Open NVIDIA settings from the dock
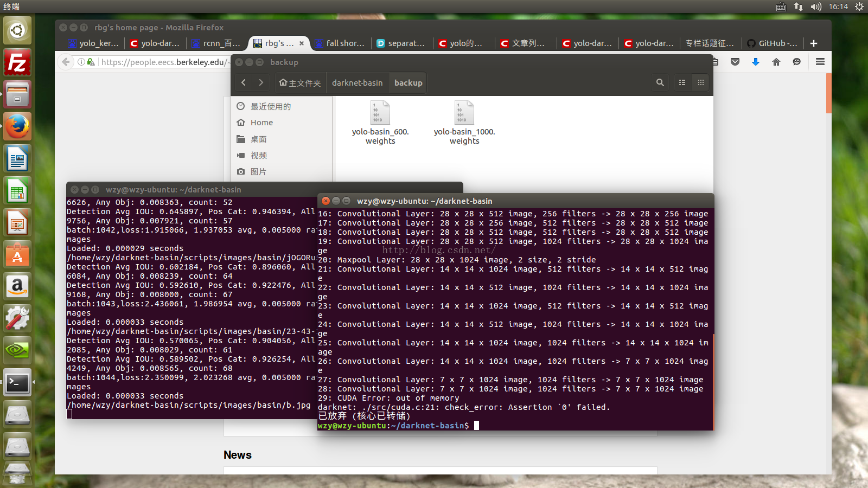The width and height of the screenshot is (868, 488). 17,350
